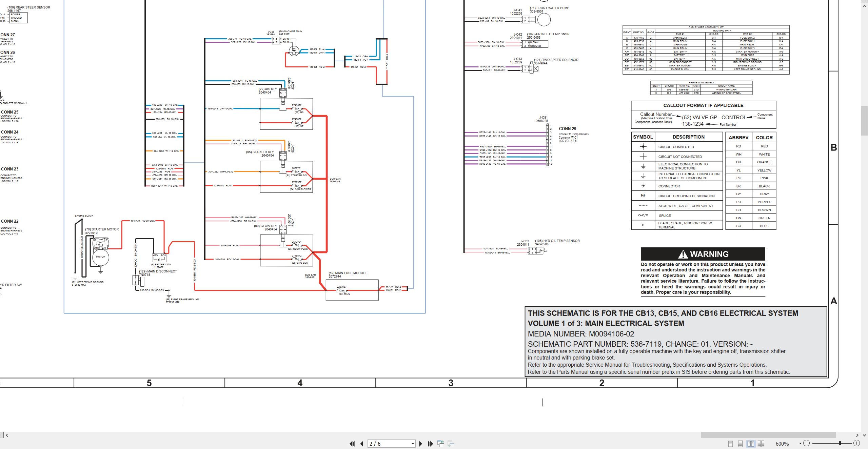Viewport: 868px width, 449px height.
Task: Click the MEDIA NUMBER: M0094106-02 line
Action: tap(581, 334)
